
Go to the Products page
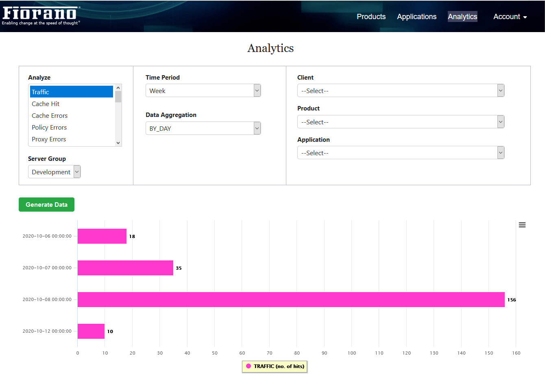click(371, 17)
